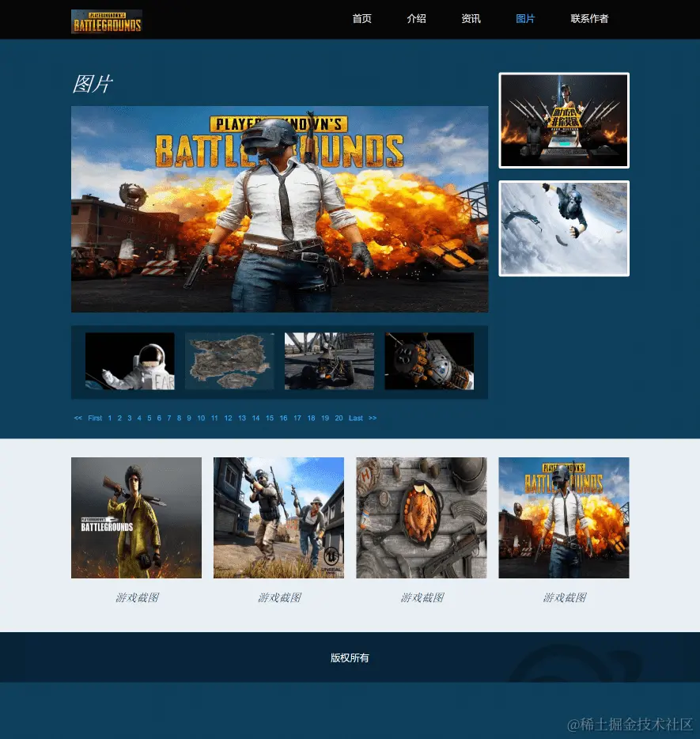Go to page 20
The image size is (700, 739).
click(339, 418)
